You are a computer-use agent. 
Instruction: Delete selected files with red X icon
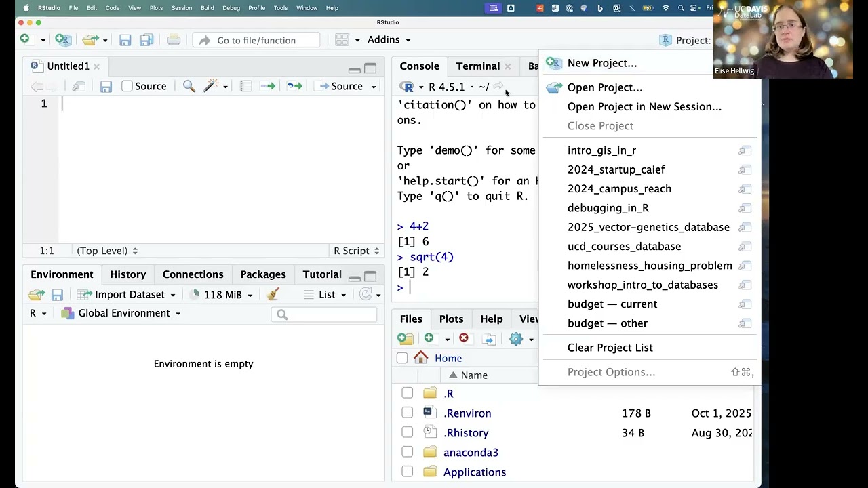[x=463, y=338]
